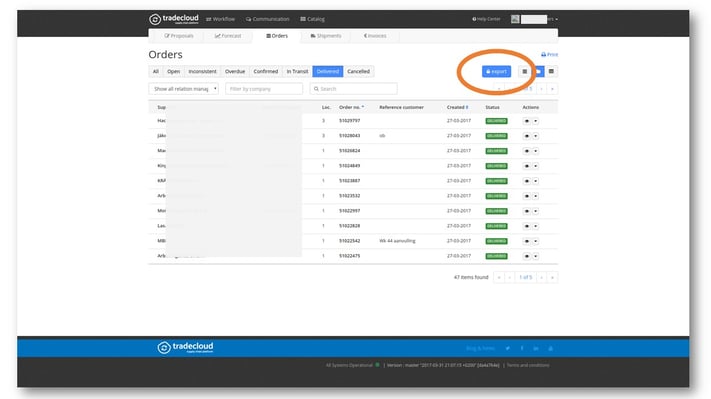Click the Filter by company field

tap(263, 89)
